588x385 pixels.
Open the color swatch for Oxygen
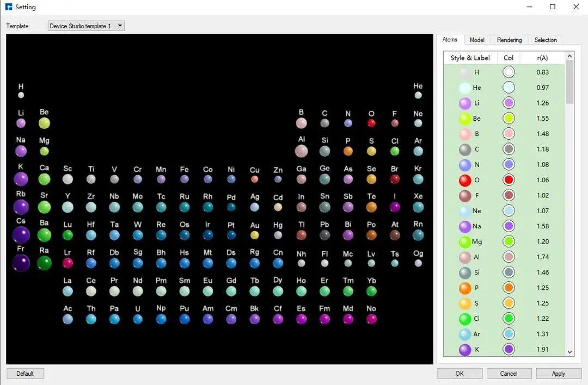tap(509, 180)
